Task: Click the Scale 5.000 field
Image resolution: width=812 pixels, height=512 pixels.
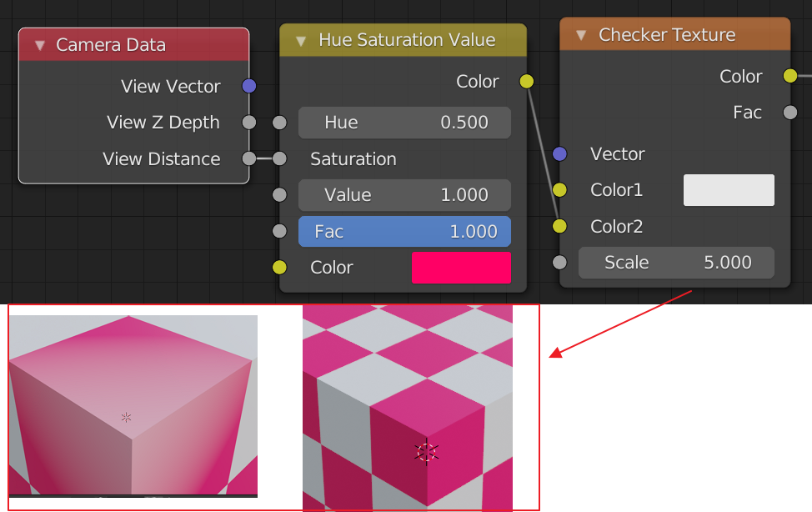Action: click(676, 262)
